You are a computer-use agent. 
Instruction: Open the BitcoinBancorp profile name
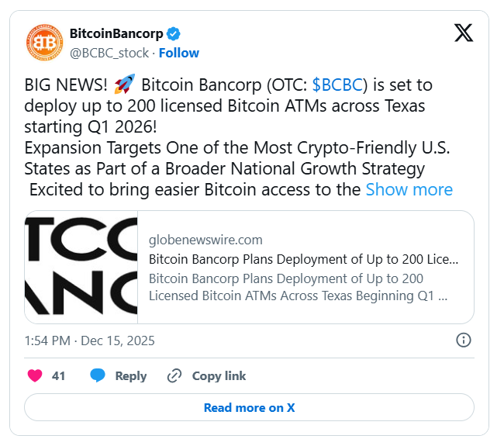116,34
